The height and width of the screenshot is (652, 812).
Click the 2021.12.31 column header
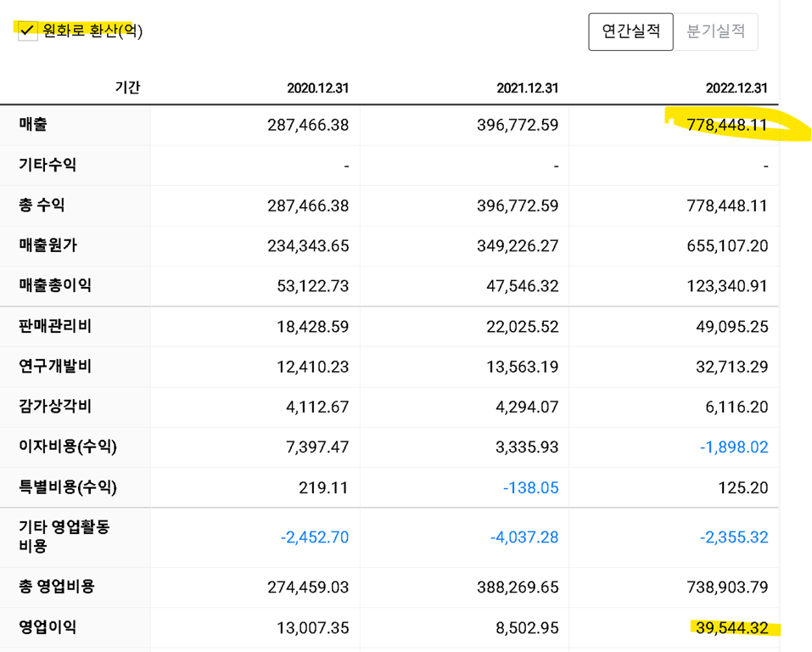tap(527, 87)
